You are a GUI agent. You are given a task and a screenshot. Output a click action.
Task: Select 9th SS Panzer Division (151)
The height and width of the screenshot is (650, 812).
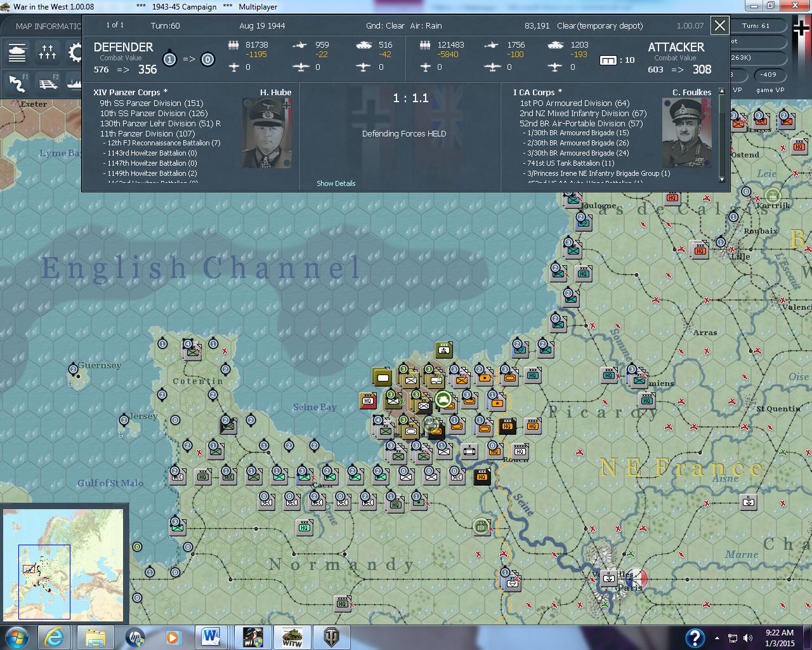point(152,103)
